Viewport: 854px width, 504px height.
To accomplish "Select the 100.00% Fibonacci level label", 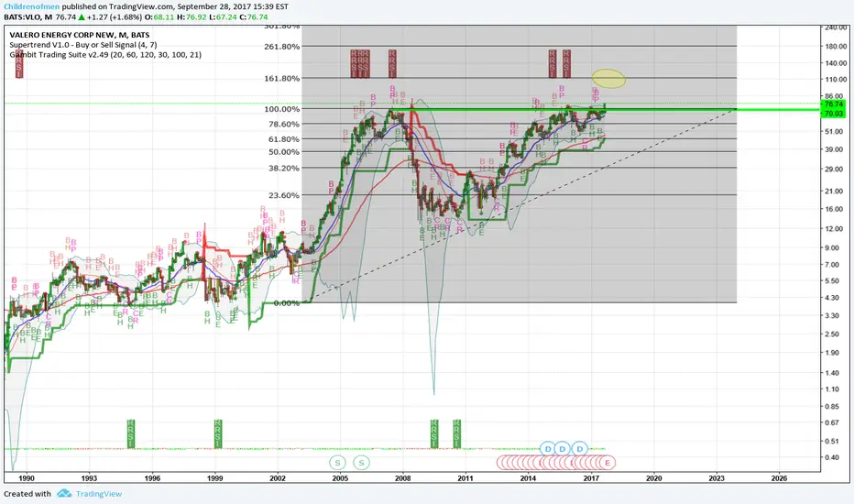I will pos(282,109).
